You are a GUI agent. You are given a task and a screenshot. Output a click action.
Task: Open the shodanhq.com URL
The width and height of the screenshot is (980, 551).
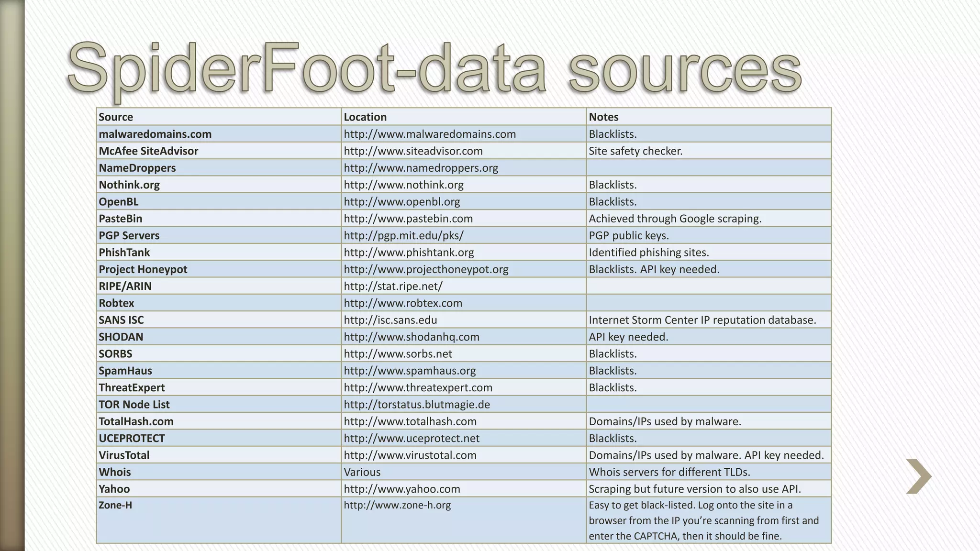pos(412,337)
